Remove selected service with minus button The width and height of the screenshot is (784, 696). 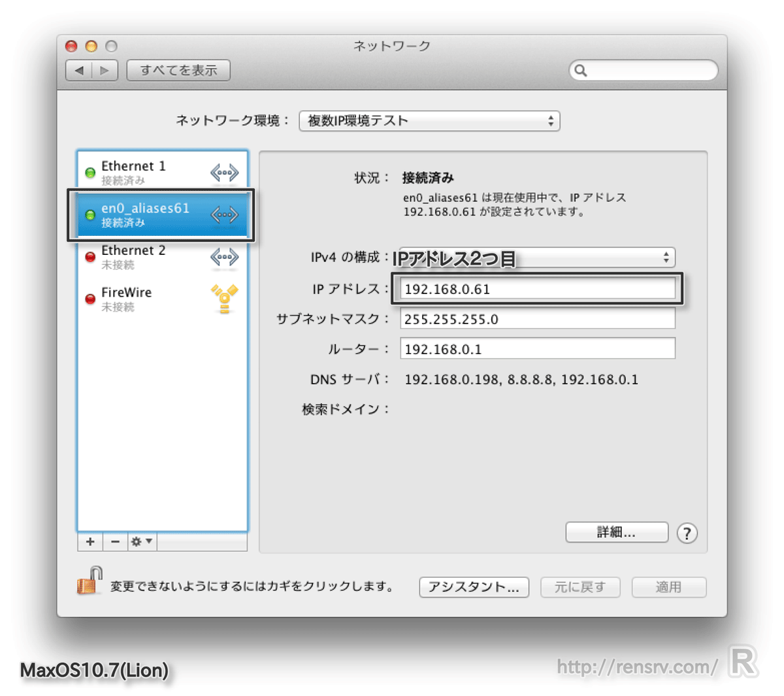115,542
